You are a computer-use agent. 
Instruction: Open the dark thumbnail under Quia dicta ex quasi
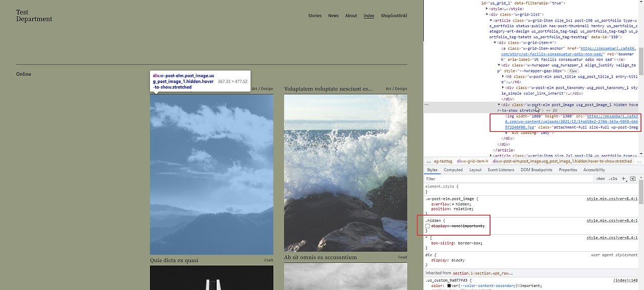point(211,278)
